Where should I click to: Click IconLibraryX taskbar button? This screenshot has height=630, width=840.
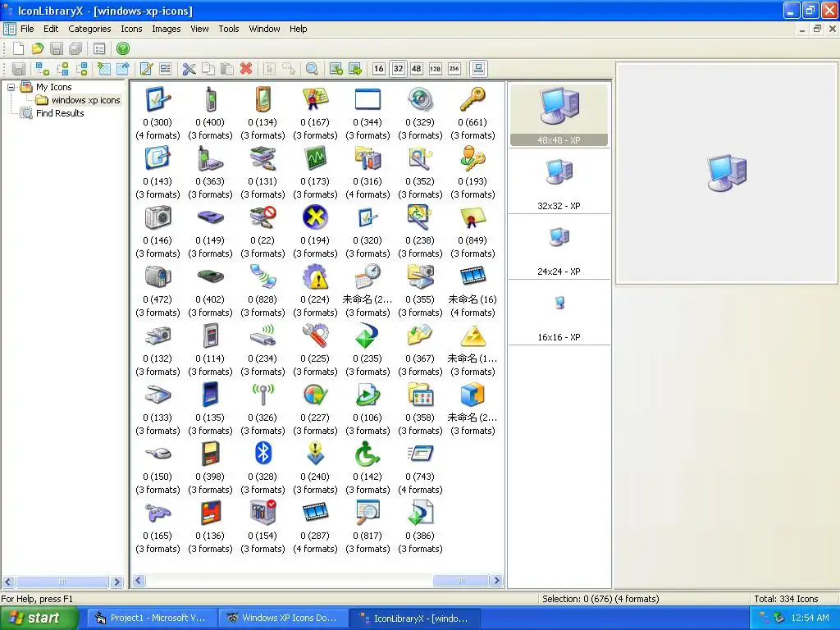pyautogui.click(x=415, y=619)
